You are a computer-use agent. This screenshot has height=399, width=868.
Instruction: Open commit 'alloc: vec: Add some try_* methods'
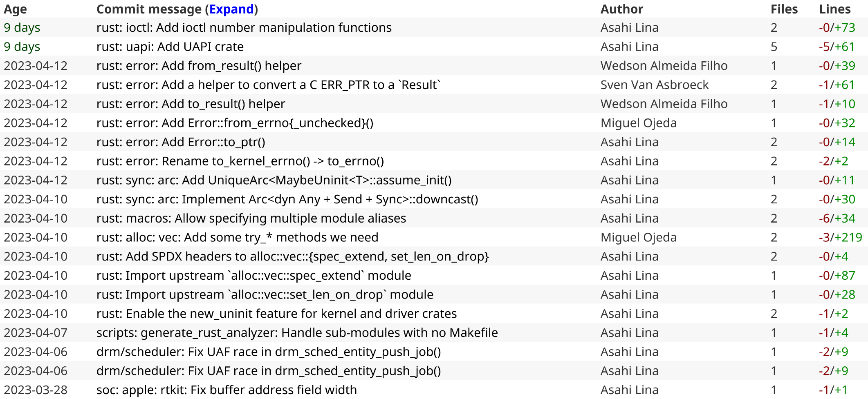pyautogui.click(x=237, y=237)
